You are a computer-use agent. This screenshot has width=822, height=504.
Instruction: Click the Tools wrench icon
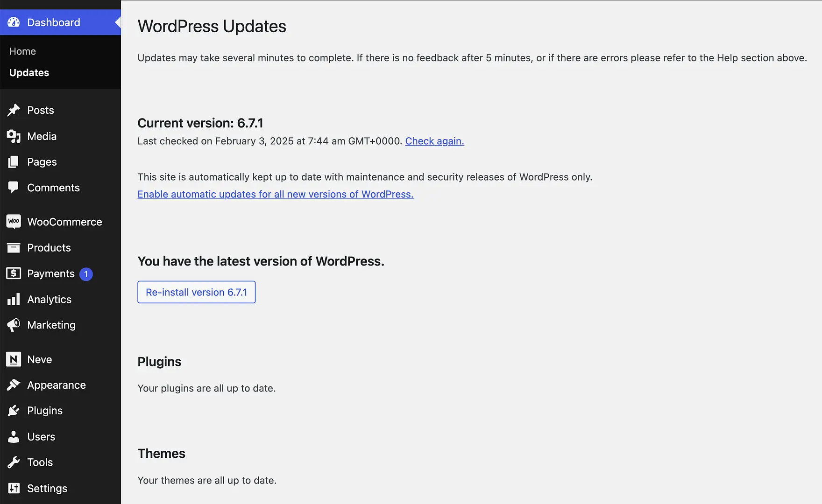coord(14,462)
